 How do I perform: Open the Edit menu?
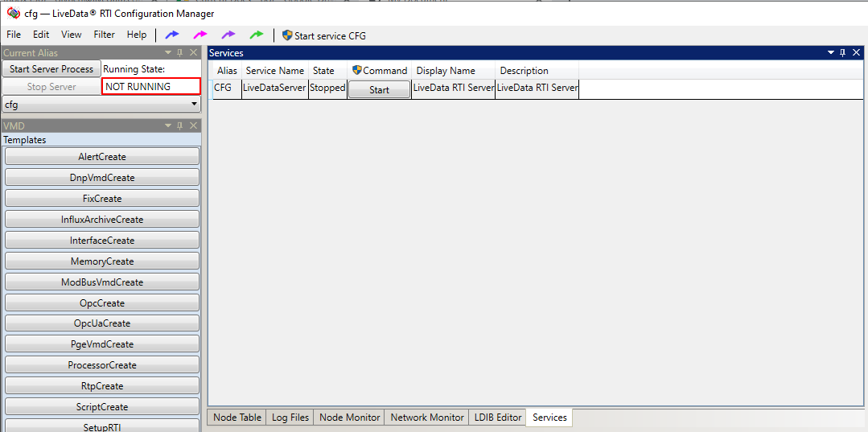pos(41,35)
